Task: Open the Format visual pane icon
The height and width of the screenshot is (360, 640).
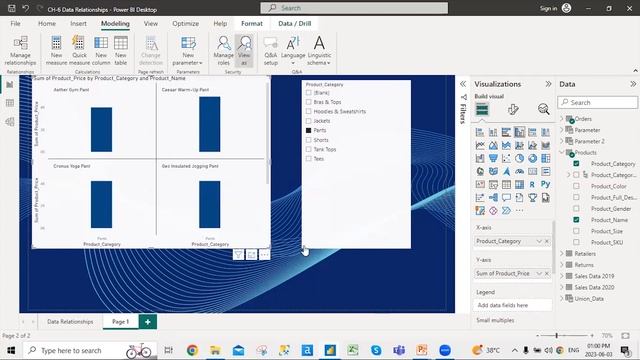Action: pyautogui.click(x=513, y=109)
